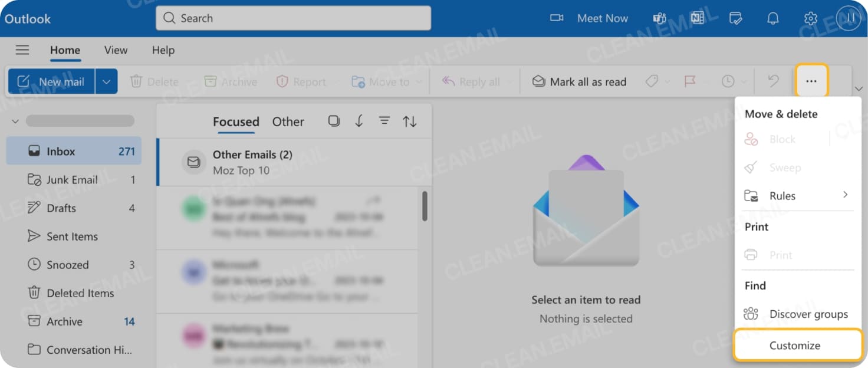Open the View menu
The image size is (868, 368).
[x=115, y=50]
